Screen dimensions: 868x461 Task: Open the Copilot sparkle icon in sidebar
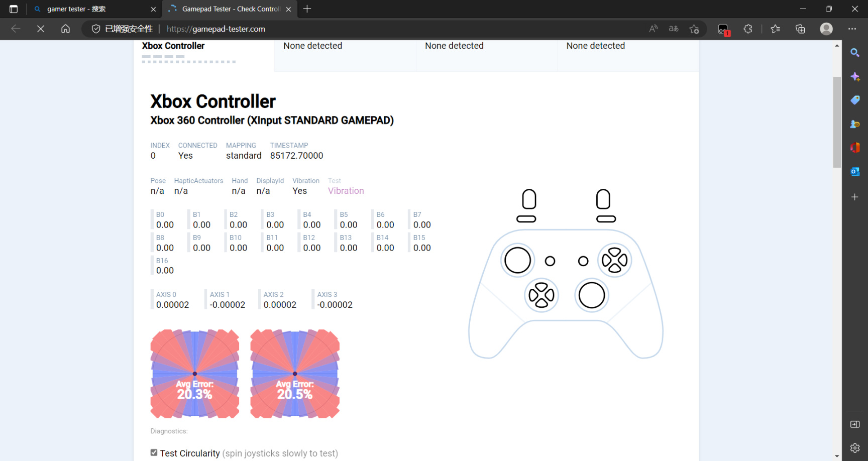pos(855,77)
